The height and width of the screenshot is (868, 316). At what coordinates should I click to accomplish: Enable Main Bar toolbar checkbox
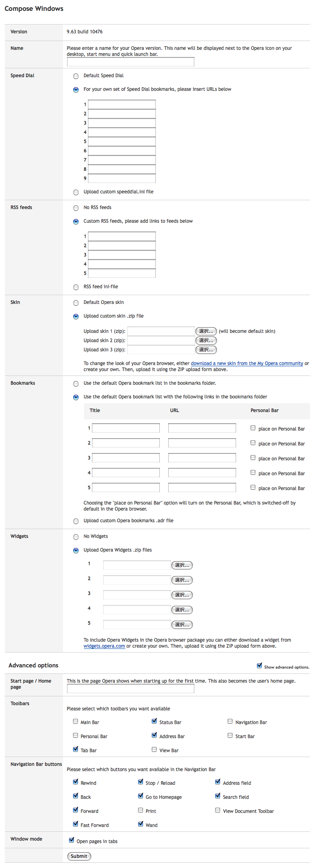75,722
